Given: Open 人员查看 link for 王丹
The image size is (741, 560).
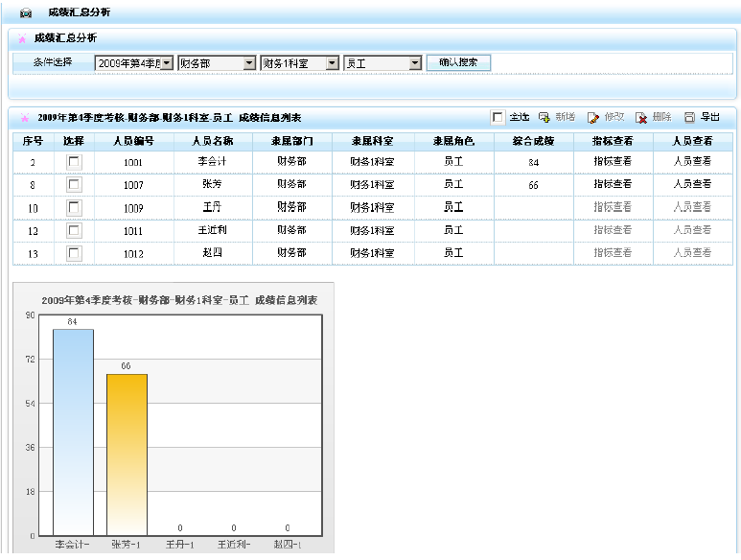Looking at the screenshot, I should coord(692,207).
